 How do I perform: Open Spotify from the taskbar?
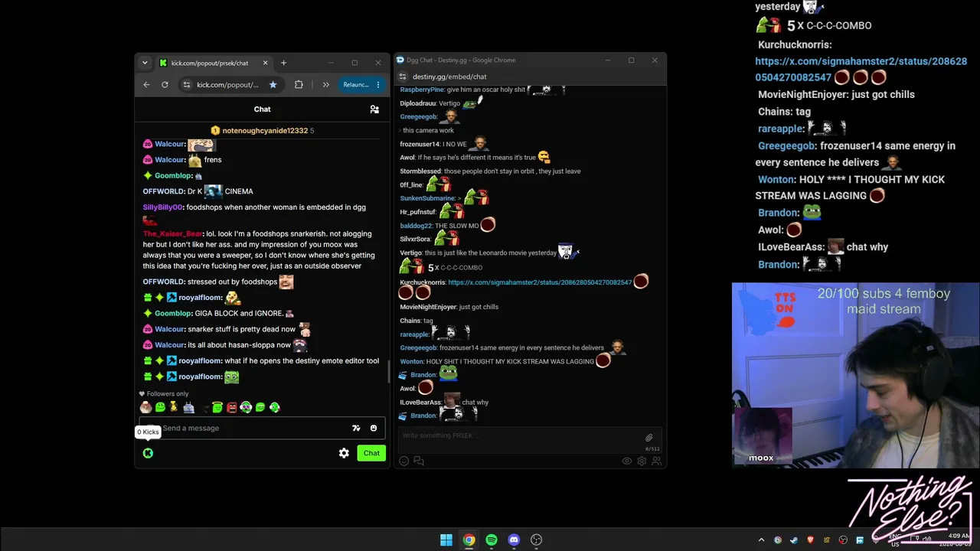tap(492, 540)
